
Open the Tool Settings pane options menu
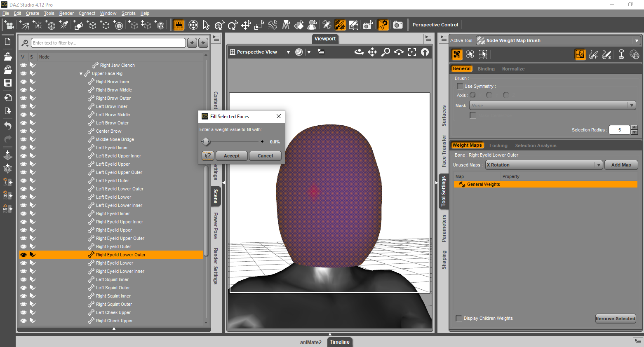point(444,38)
